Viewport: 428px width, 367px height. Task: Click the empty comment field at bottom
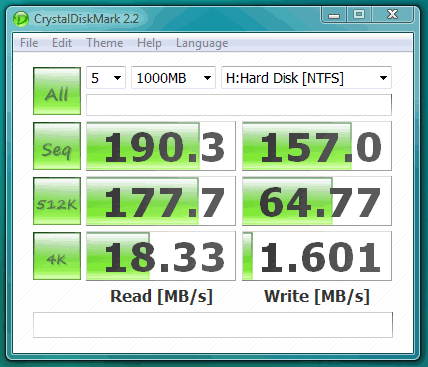click(213, 325)
